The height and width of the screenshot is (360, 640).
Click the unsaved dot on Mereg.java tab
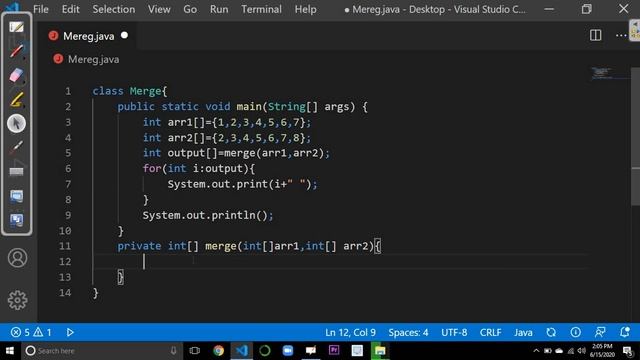coord(124,36)
